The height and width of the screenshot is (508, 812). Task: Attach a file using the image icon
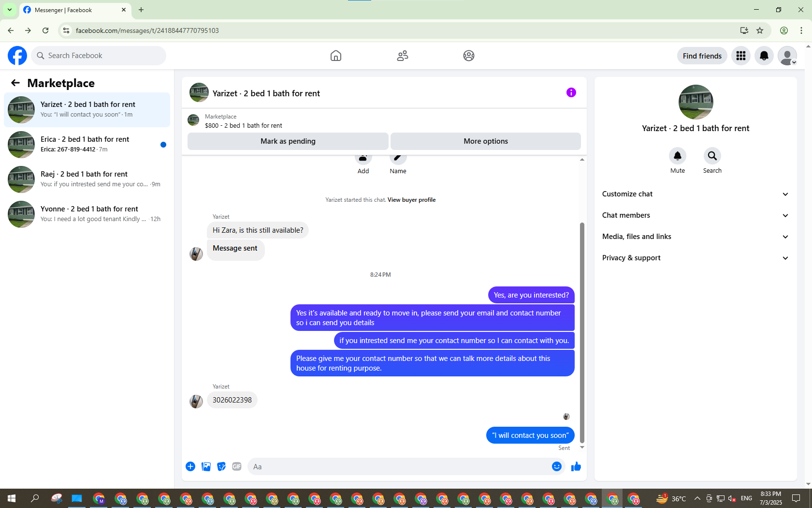pyautogui.click(x=206, y=466)
